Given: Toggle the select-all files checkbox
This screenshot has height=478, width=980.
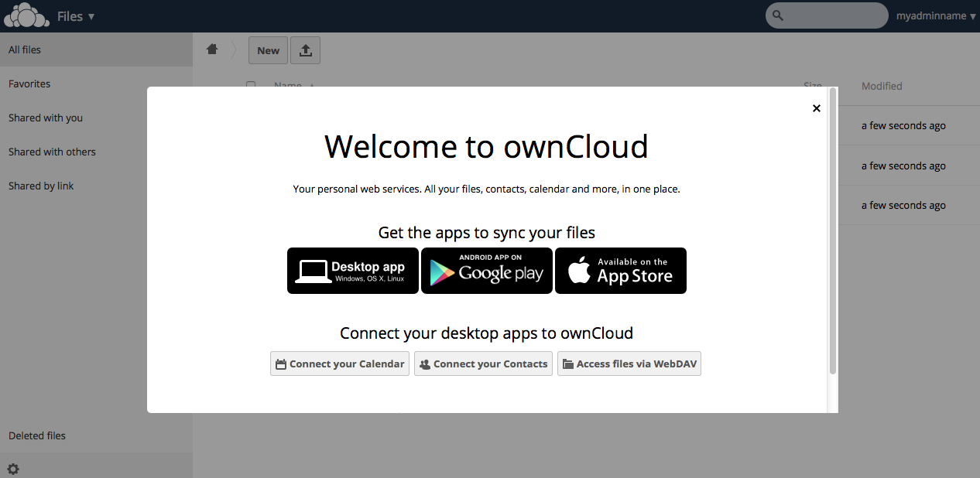Looking at the screenshot, I should pyautogui.click(x=251, y=86).
